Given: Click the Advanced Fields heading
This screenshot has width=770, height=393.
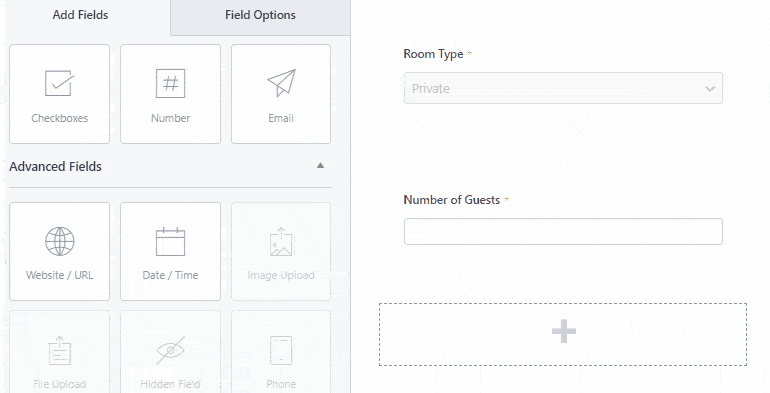Looking at the screenshot, I should [x=55, y=167].
